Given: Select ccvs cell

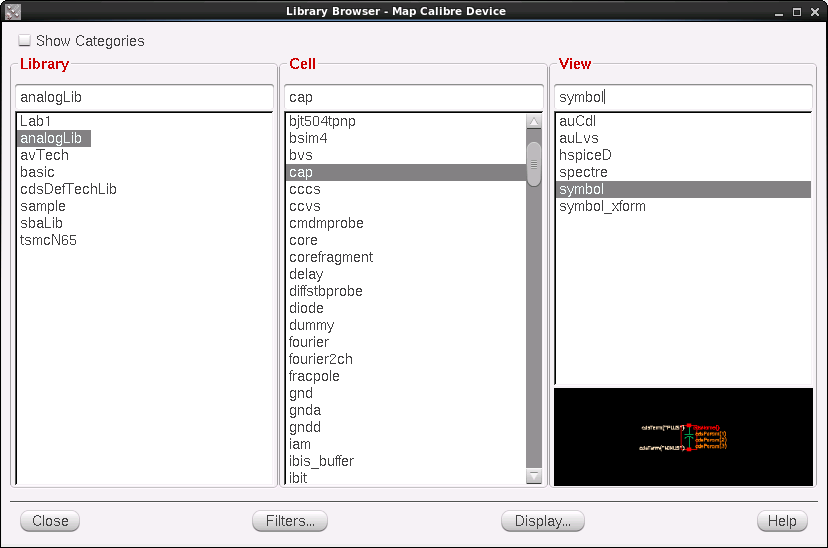Looking at the screenshot, I should (x=305, y=206).
